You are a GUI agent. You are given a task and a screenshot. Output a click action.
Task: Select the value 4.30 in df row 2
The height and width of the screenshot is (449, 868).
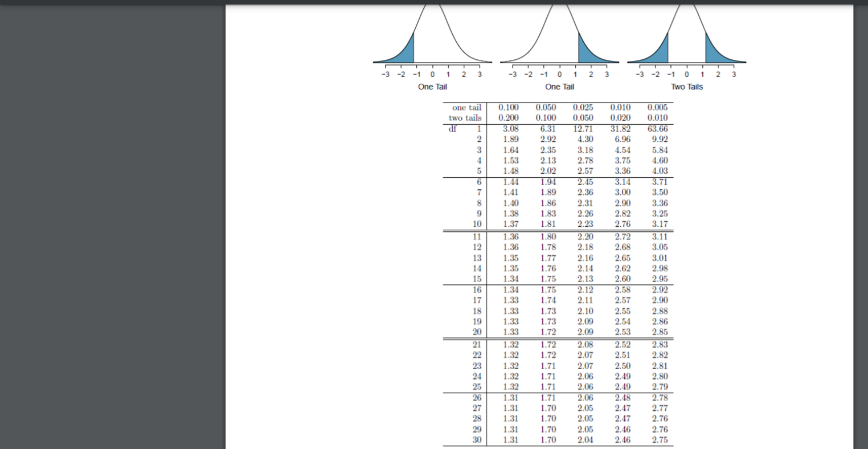point(586,139)
